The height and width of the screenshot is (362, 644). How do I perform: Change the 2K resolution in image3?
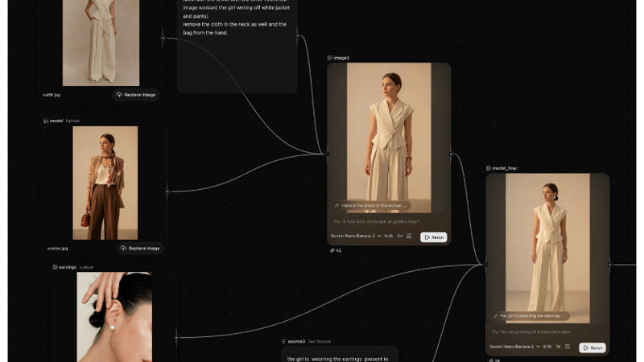pyautogui.click(x=399, y=236)
